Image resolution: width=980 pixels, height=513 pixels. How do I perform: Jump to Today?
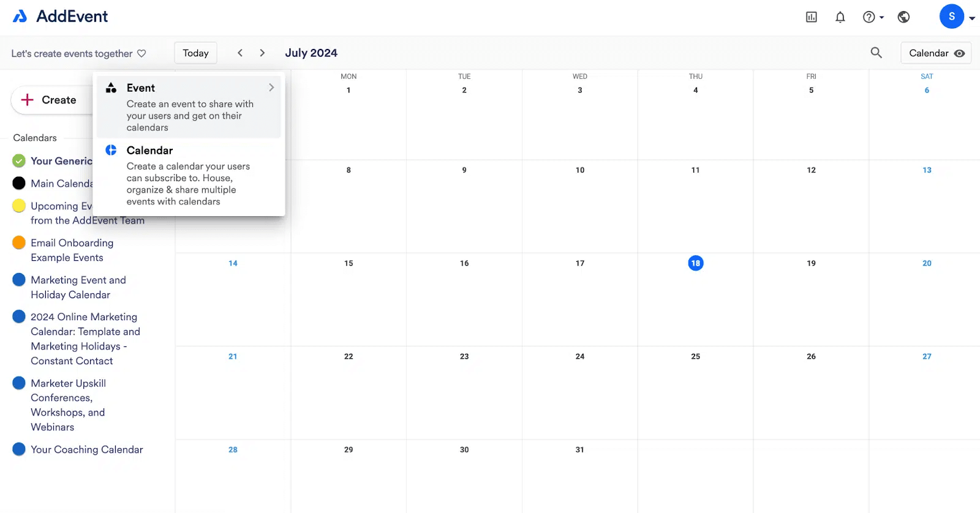click(x=196, y=53)
